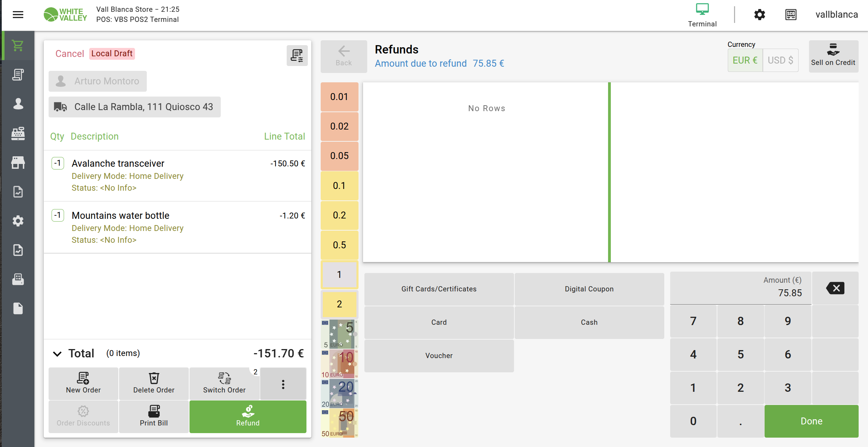Viewport: 868px width, 447px height.
Task: Open settings gear in top bar
Action: [759, 15]
